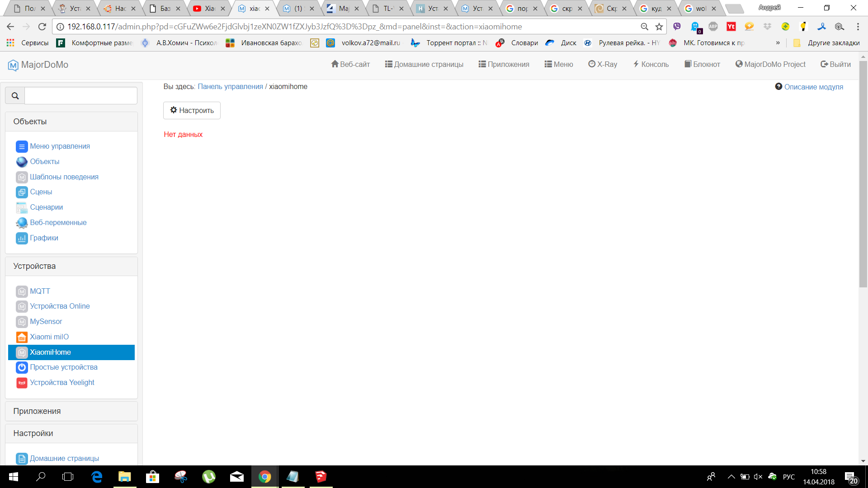This screenshot has width=868, height=488.
Task: Click the Yeelight devices red icon
Action: coord(22,383)
